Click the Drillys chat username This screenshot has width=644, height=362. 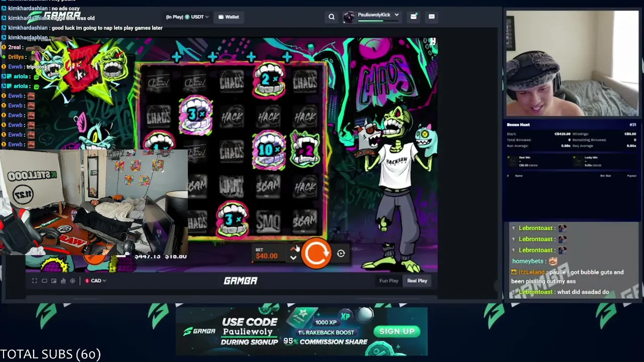pyautogui.click(x=16, y=57)
